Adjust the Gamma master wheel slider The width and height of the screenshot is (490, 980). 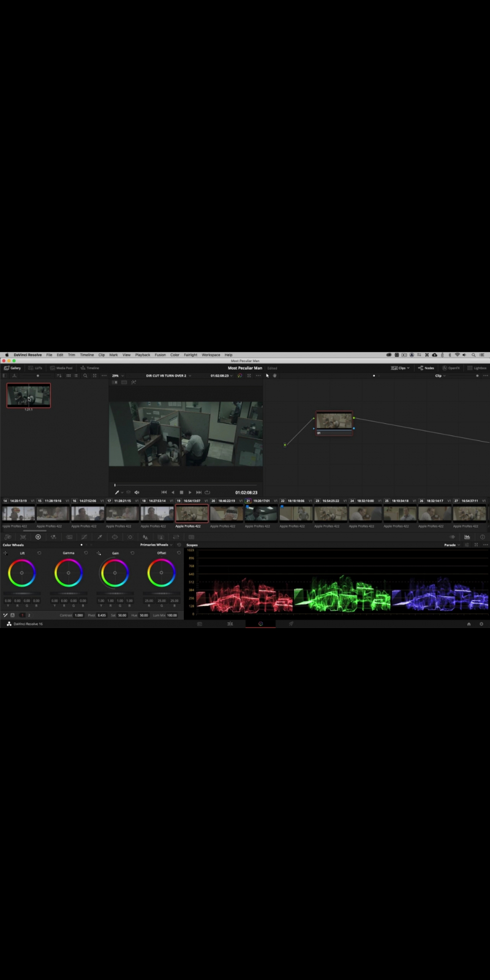(x=69, y=593)
